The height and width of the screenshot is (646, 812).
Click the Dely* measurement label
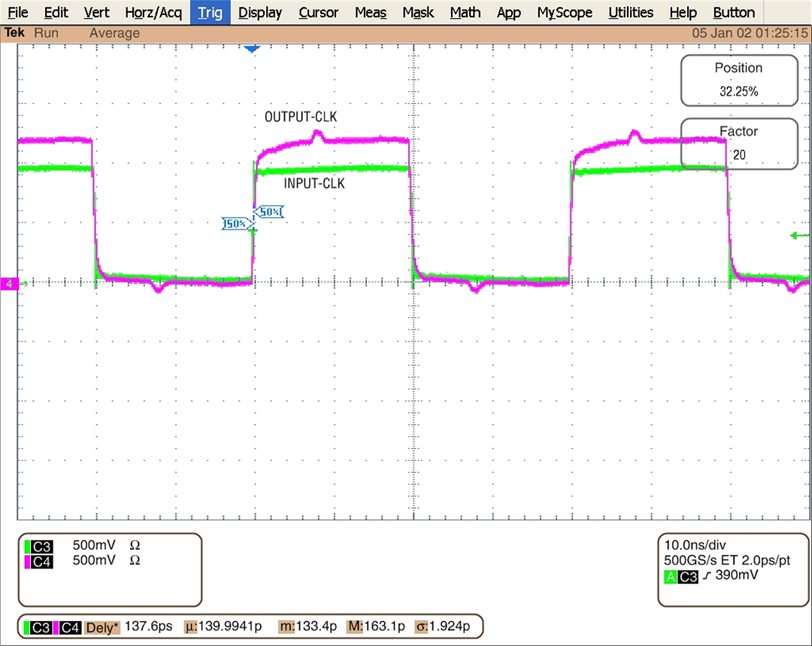tap(101, 626)
